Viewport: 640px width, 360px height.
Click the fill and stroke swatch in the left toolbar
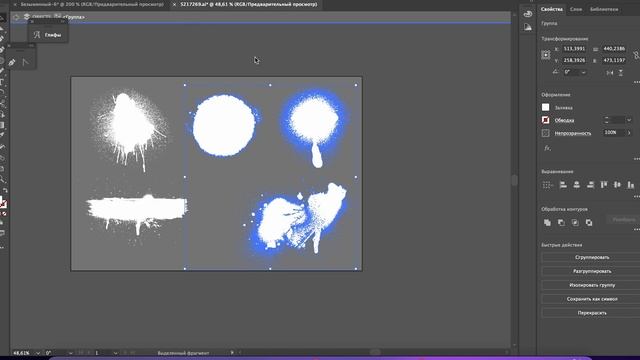pyautogui.click(x=3, y=203)
